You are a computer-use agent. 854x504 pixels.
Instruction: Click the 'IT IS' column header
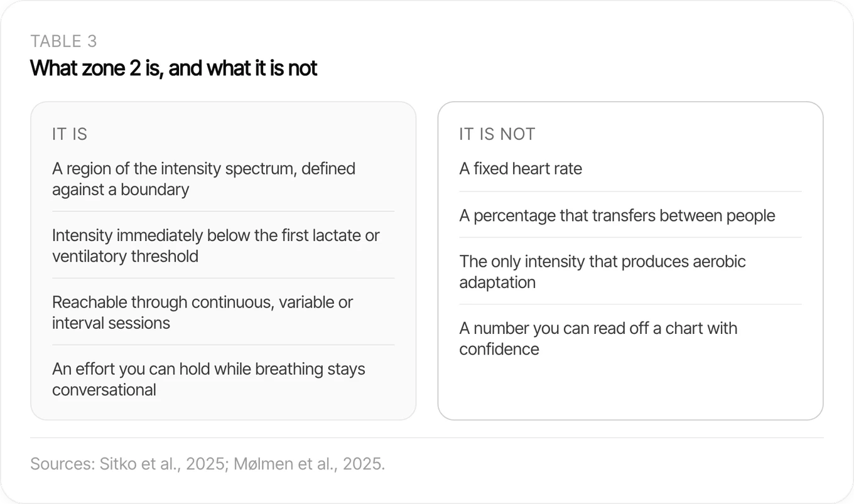pos(70,134)
